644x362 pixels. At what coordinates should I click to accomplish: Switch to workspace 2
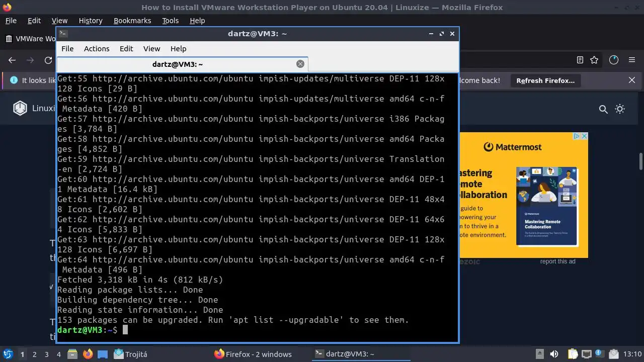(35, 354)
